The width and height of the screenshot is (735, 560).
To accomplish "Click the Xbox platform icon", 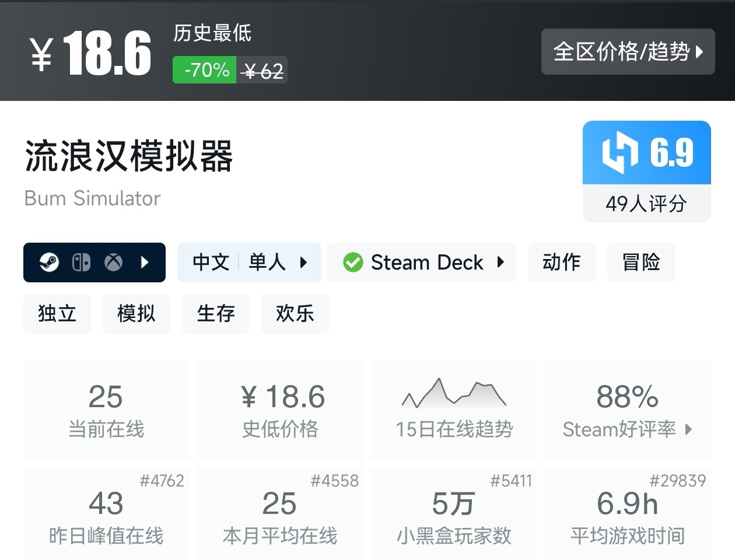I will pos(113,262).
